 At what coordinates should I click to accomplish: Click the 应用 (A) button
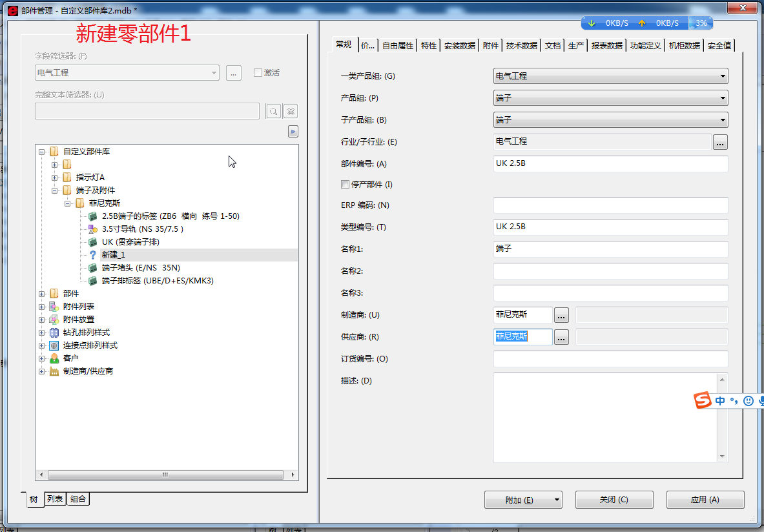[x=705, y=500]
